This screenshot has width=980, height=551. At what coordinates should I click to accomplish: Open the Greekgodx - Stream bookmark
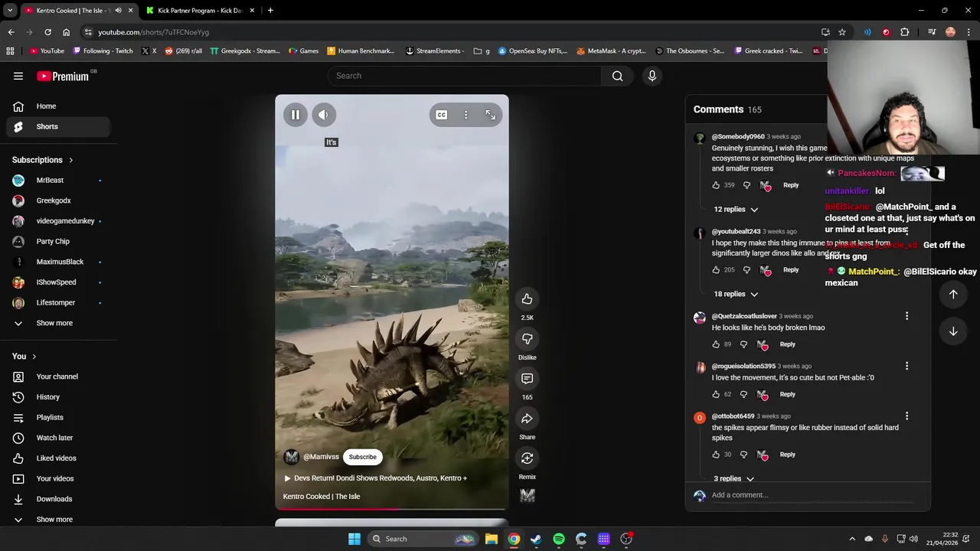[x=244, y=51]
